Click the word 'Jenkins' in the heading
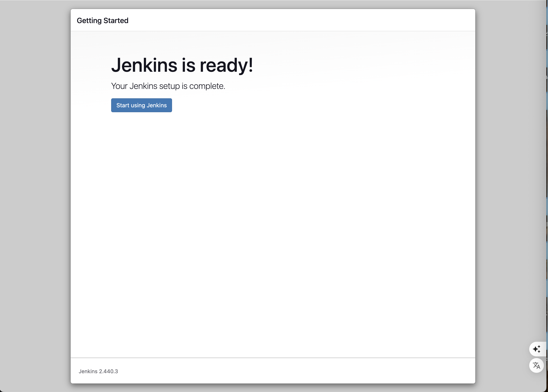This screenshot has width=548, height=392. tap(144, 65)
